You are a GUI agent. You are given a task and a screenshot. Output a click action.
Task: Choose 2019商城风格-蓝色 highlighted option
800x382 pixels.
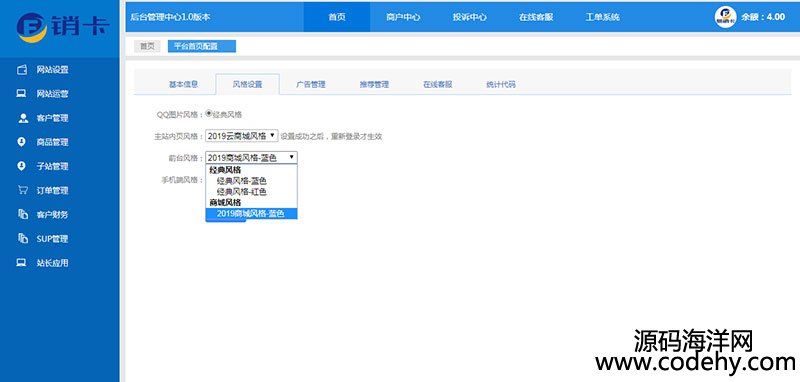[x=251, y=214]
